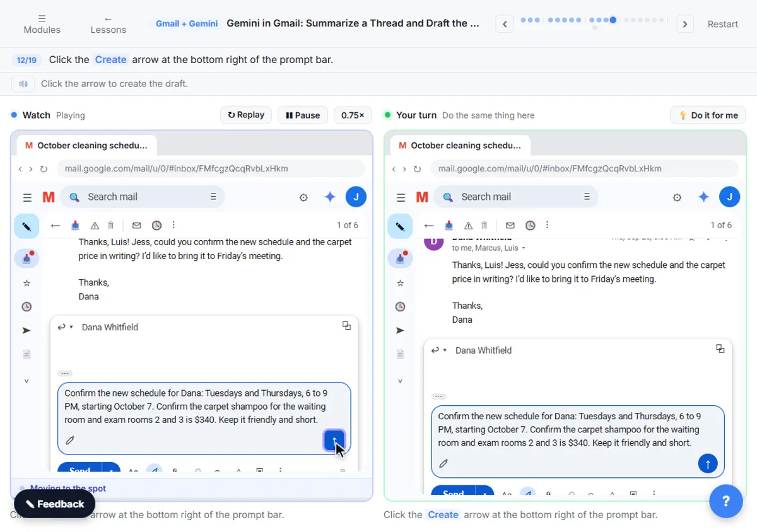This screenshot has width=757, height=532.
Task: Open the search options filter in the right Search mail bar
Action: 587,197
